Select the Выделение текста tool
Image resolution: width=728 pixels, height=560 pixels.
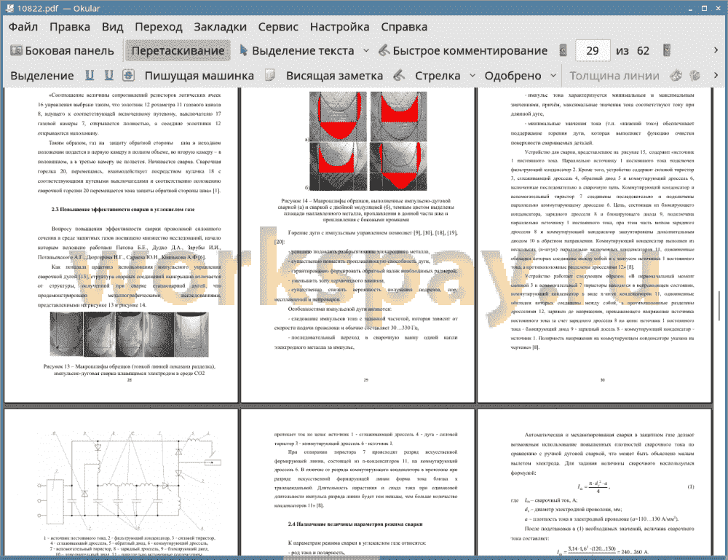pyautogui.click(x=297, y=51)
